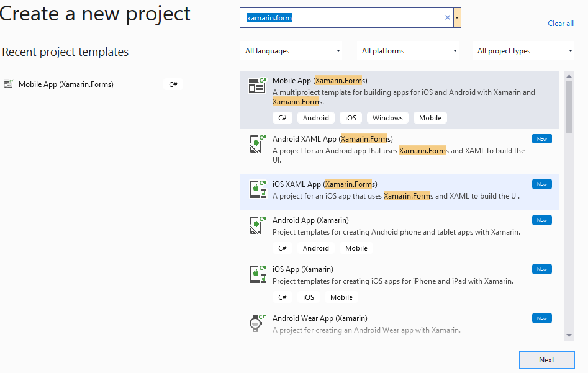
Task: Clear search text with the X icon
Action: (447, 18)
